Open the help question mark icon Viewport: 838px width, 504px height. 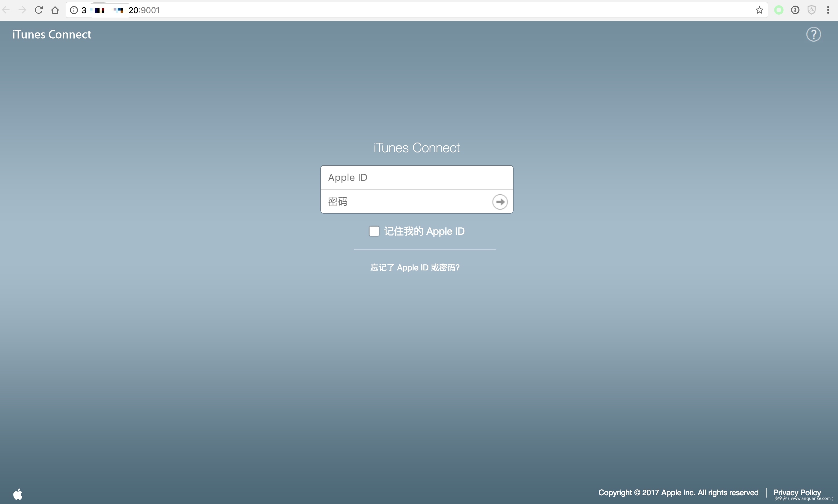pos(813,34)
